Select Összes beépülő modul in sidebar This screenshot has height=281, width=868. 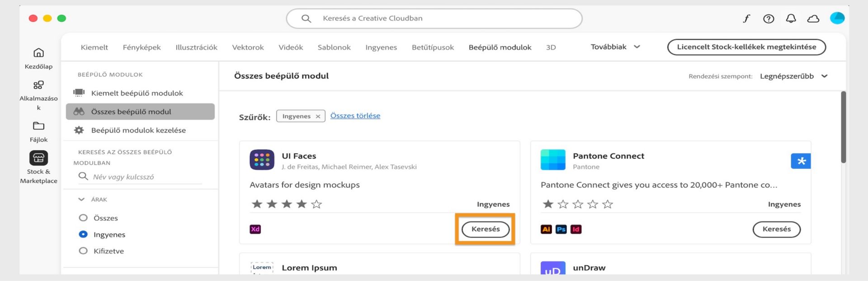(x=140, y=112)
